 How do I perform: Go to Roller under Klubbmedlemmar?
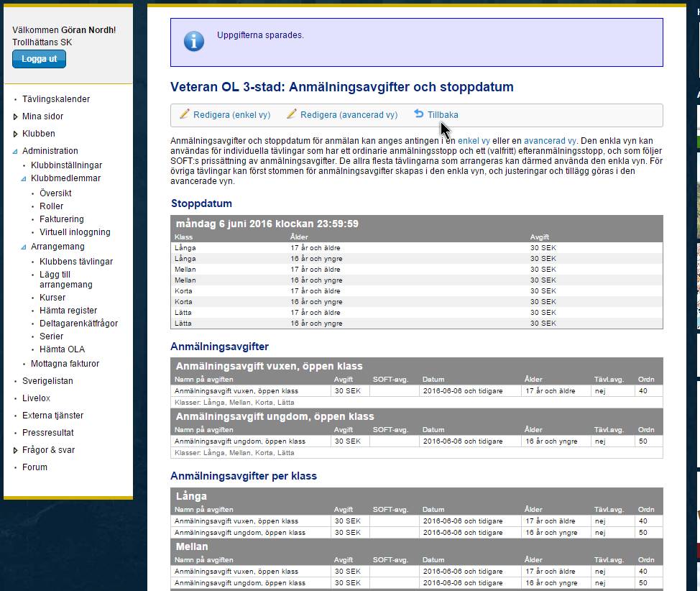[51, 206]
